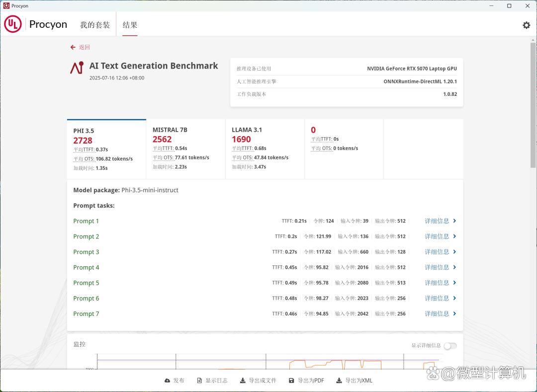The image size is (537, 392).
Task: Select the LLAMA 3.1 result tab
Action: pyautogui.click(x=265, y=149)
